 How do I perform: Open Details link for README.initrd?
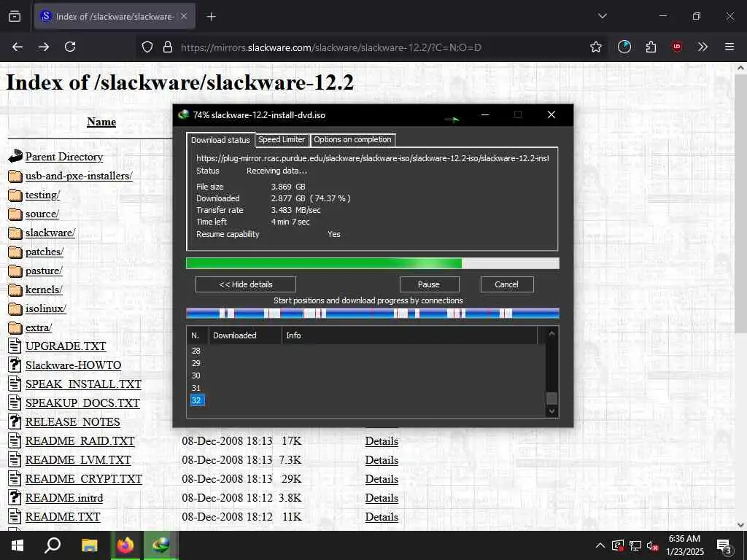(x=382, y=497)
